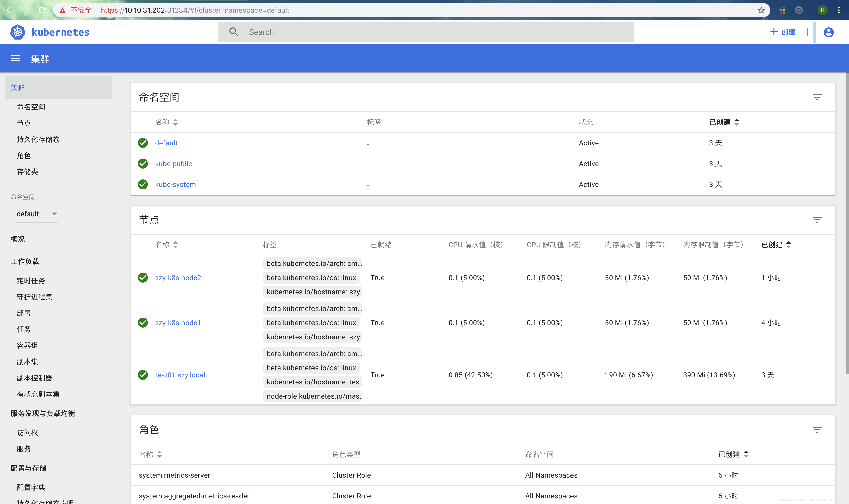The image size is (849, 504).
Task: Open the user account profile icon
Action: (x=828, y=32)
